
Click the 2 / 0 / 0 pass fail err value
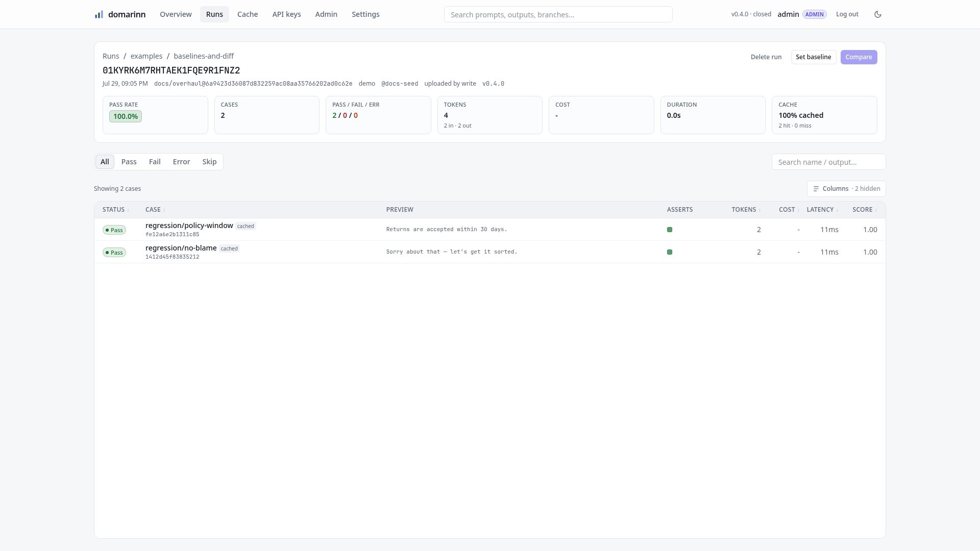[345, 115]
